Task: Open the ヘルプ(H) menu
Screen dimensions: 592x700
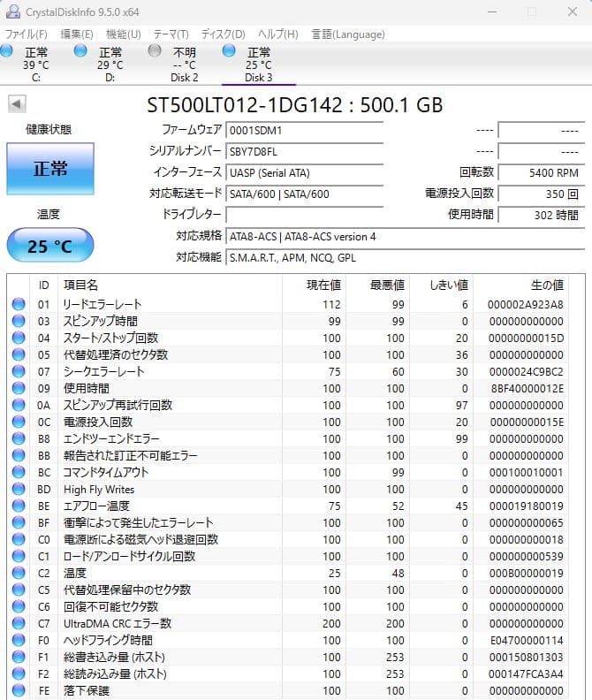Action: [277, 34]
